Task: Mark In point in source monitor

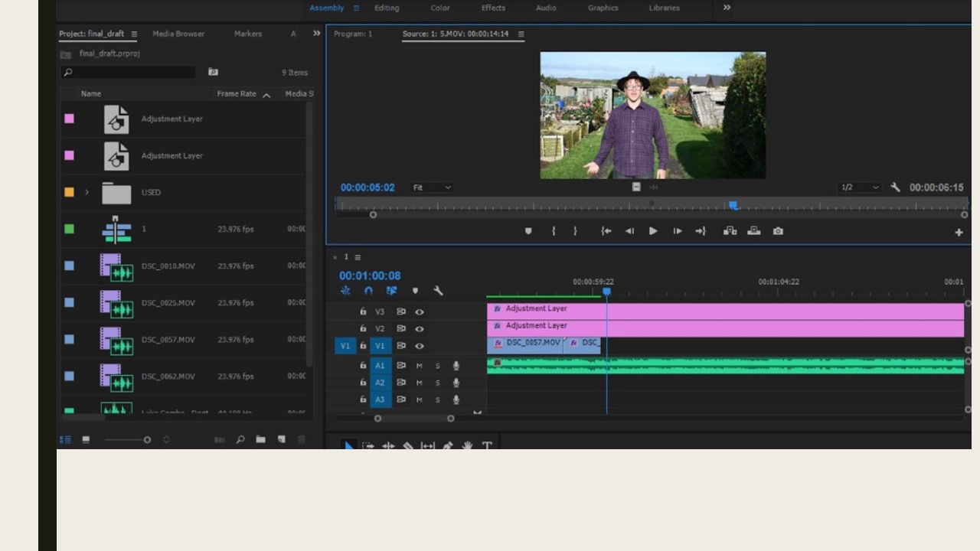Action: pos(554,231)
